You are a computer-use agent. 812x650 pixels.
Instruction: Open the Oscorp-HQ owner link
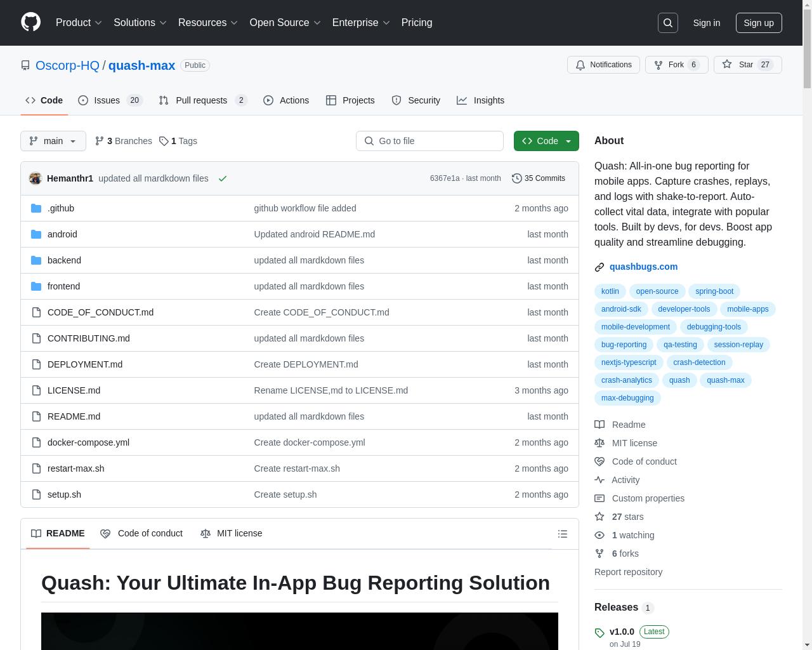tap(67, 65)
